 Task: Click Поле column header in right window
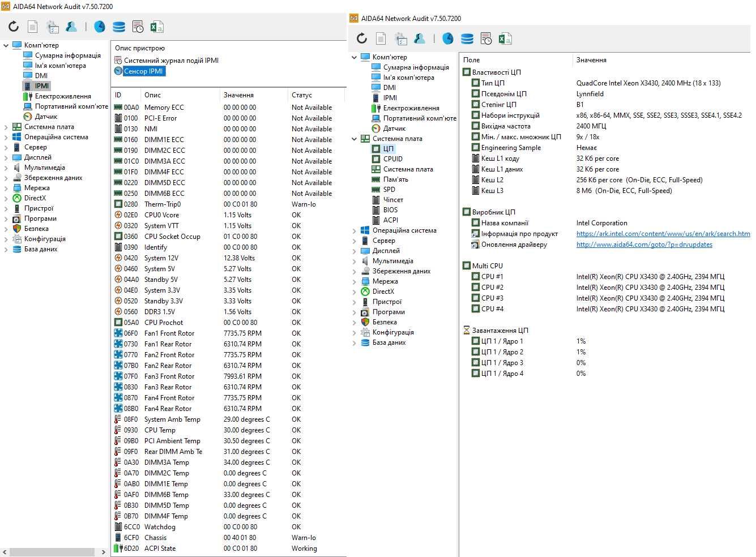coord(516,60)
